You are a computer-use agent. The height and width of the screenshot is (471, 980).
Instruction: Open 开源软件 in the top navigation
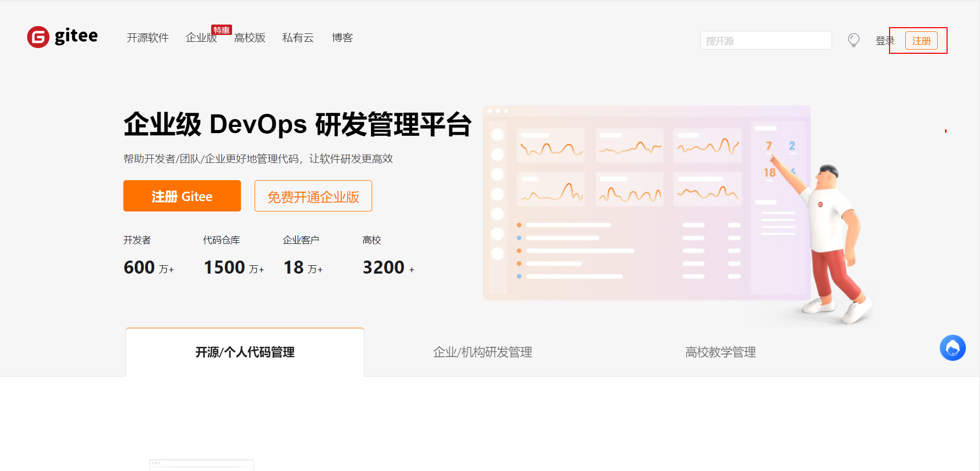147,38
